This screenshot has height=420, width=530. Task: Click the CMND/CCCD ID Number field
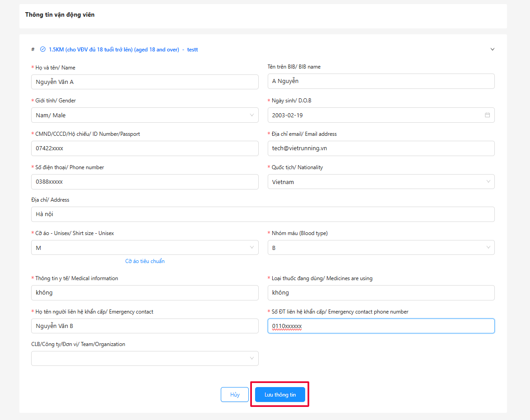point(144,148)
